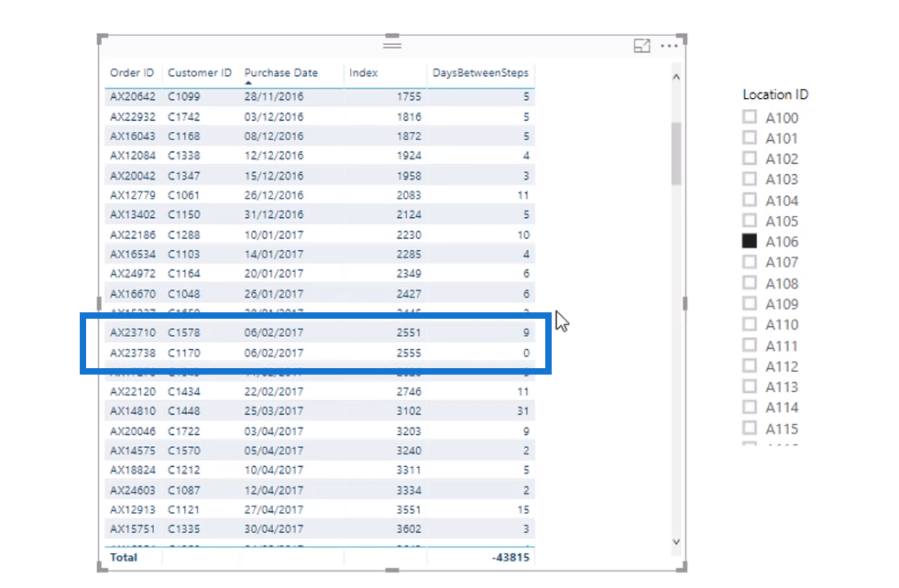
Task: Select the AX12084 order cell
Action: [x=133, y=156]
